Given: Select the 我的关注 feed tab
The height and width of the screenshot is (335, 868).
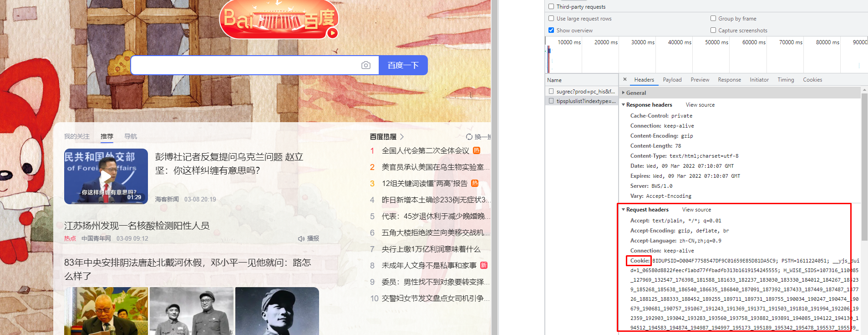Looking at the screenshot, I should (x=76, y=136).
